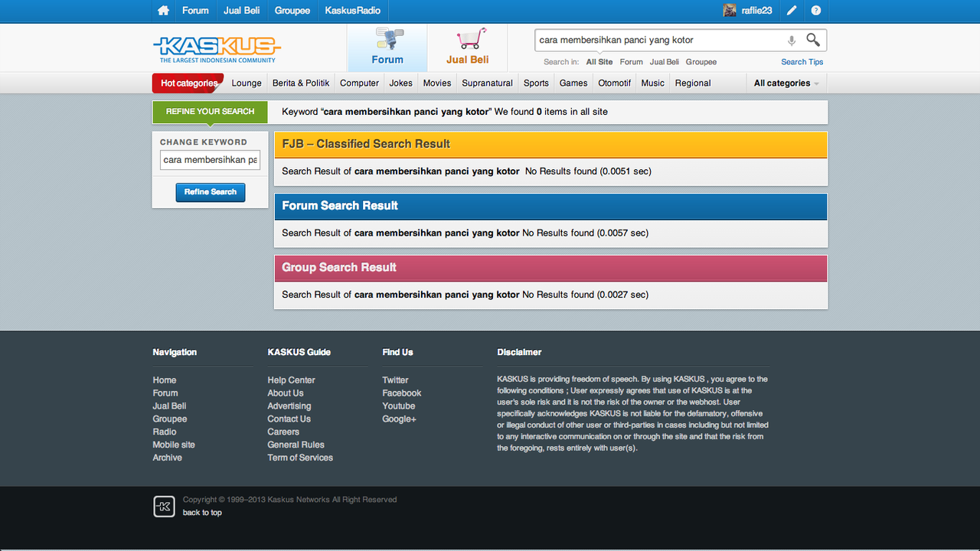980x551 pixels.
Task: Select All Site search scope
Action: pyautogui.click(x=599, y=62)
